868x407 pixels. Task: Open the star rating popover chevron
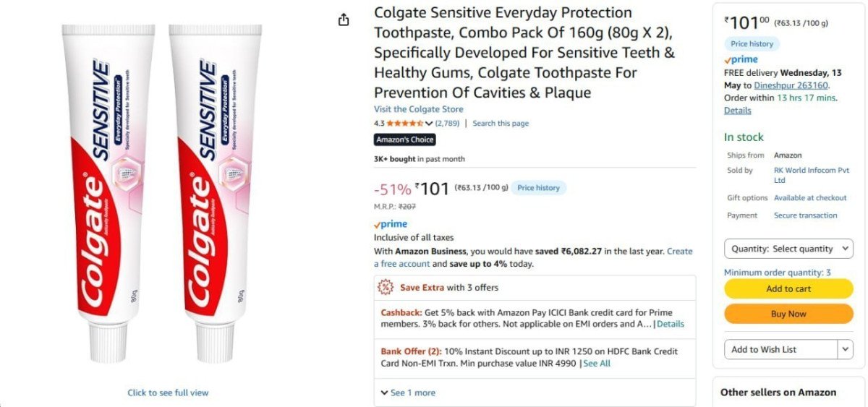(x=429, y=124)
